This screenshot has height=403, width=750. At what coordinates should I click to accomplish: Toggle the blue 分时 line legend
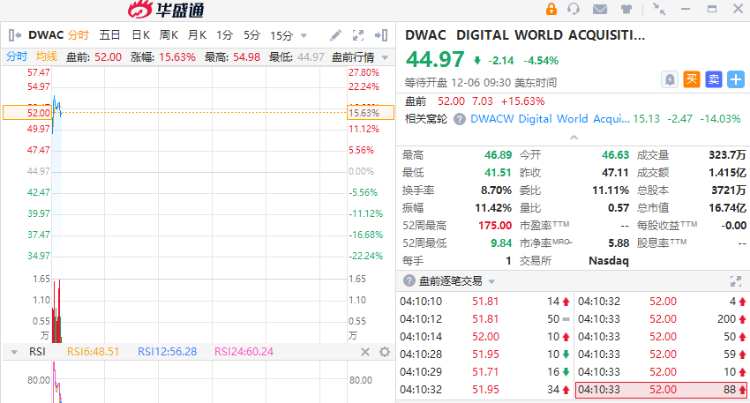tap(17, 57)
